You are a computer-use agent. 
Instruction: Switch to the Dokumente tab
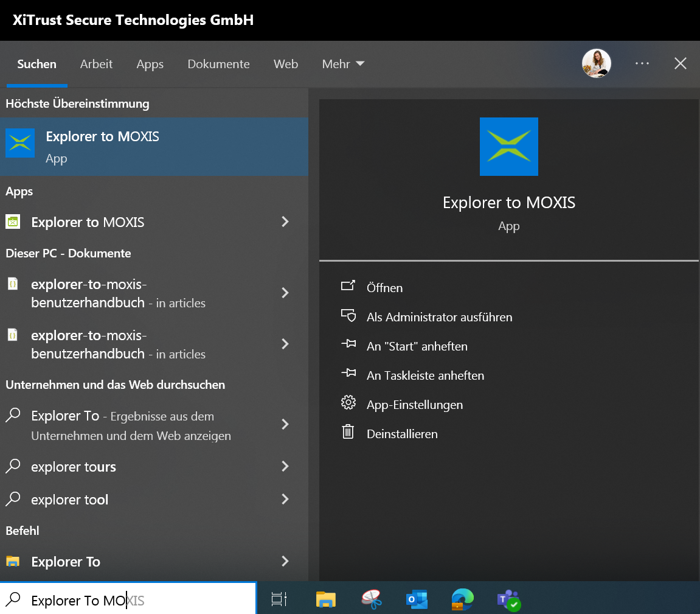(218, 64)
